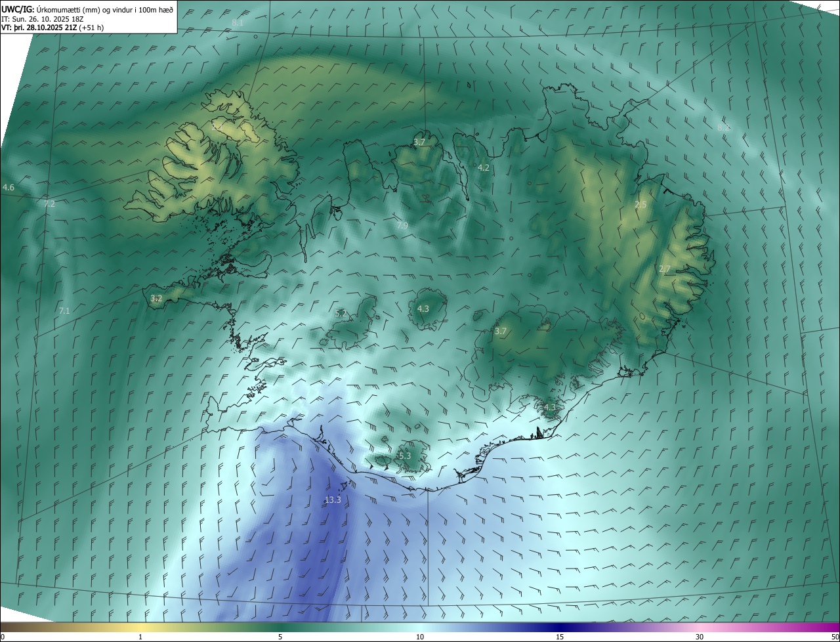Click the 4.2 value label in the north

484,168
